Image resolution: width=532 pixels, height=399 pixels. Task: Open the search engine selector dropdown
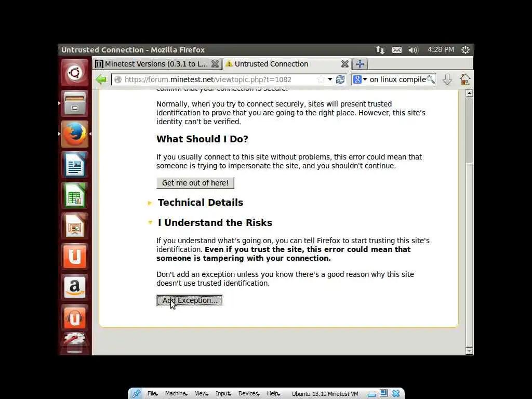pyautogui.click(x=360, y=79)
